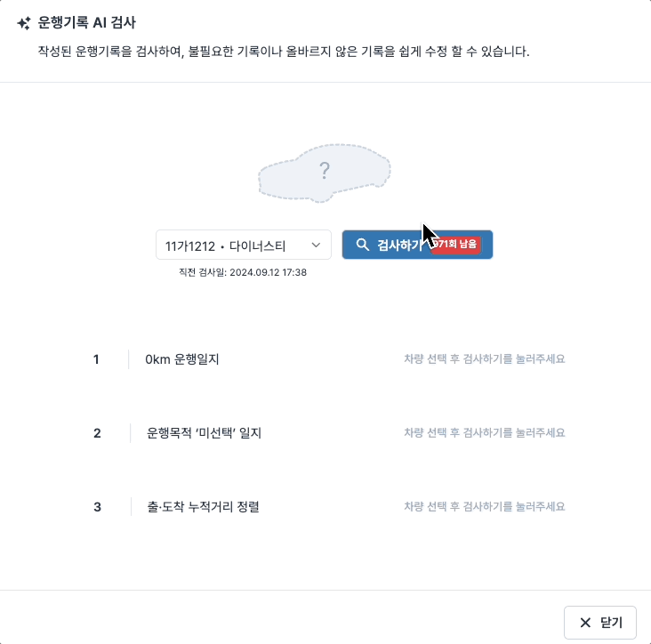Close the dialog with 닫기 button

pyautogui.click(x=600, y=623)
